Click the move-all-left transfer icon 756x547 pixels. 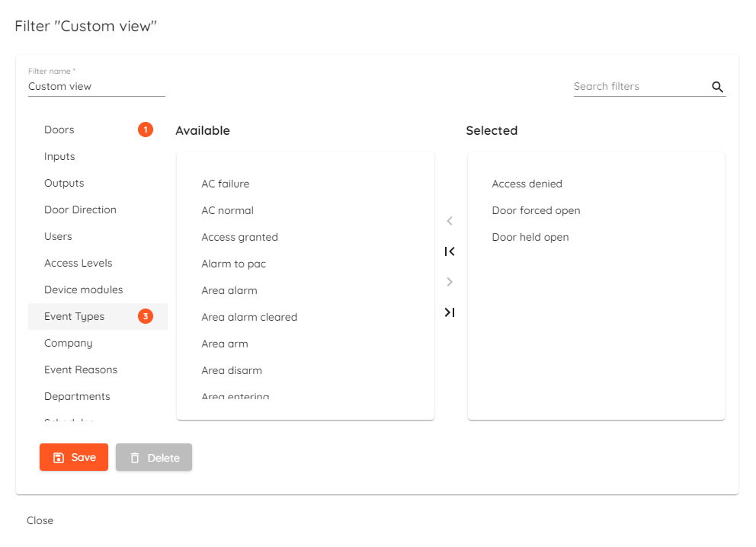point(450,251)
